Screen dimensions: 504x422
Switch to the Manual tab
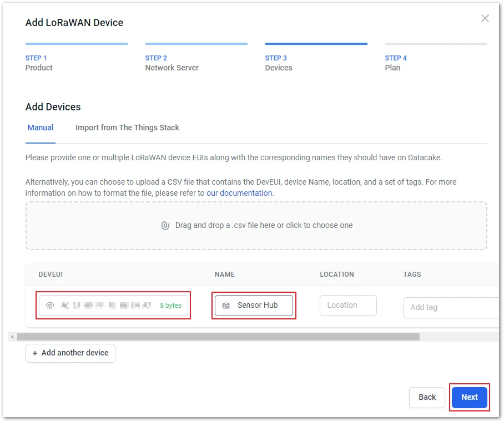[x=41, y=128]
